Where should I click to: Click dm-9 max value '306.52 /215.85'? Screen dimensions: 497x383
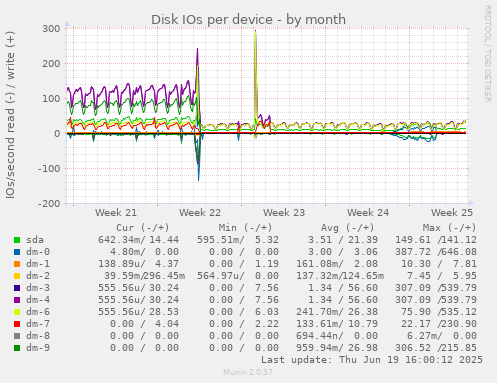point(436,348)
